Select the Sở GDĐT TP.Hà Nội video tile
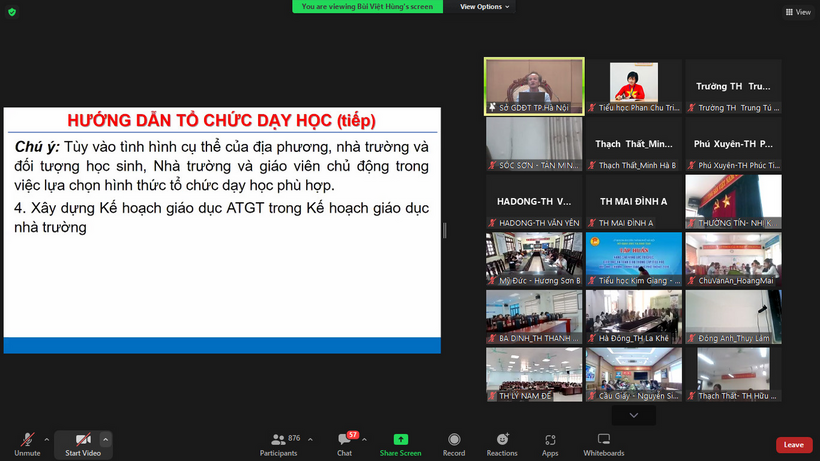820x461 pixels. (534, 85)
